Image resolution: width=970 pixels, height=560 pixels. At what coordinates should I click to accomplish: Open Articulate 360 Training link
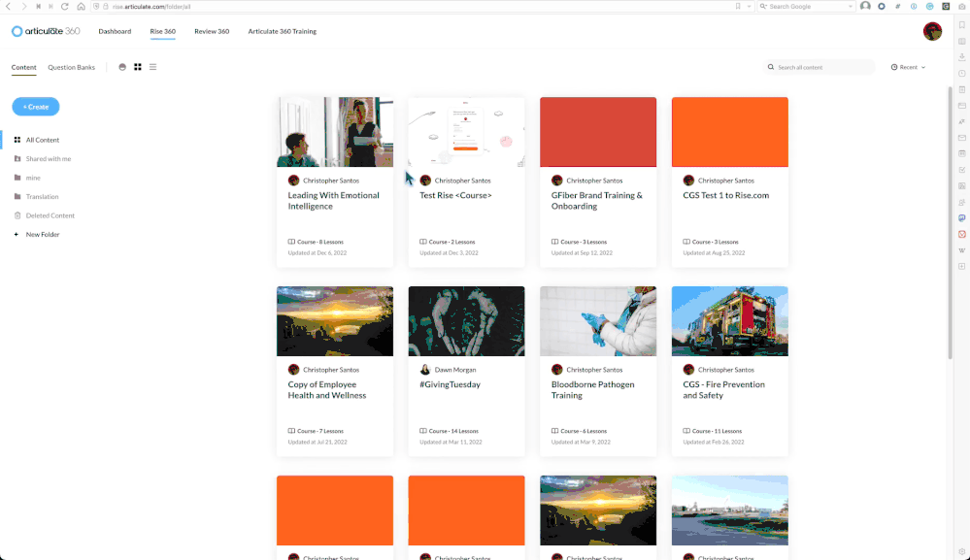coord(282,31)
